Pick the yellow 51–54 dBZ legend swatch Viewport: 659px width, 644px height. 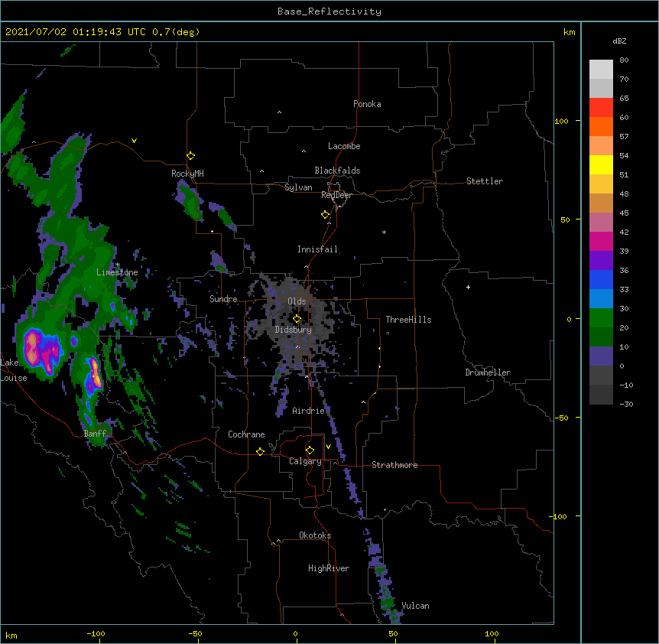(601, 164)
